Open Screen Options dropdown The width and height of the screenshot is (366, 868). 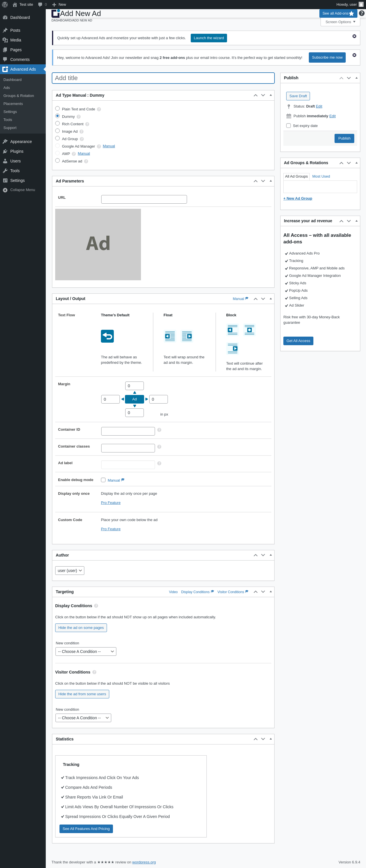pyautogui.click(x=340, y=22)
